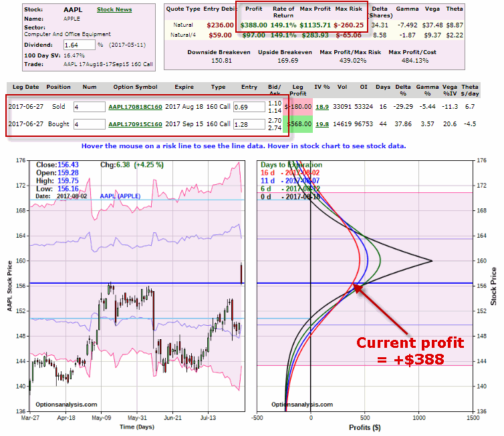The height and width of the screenshot is (436, 504).
Task: Click the $388.00 Natural profit value
Action: pos(253,25)
